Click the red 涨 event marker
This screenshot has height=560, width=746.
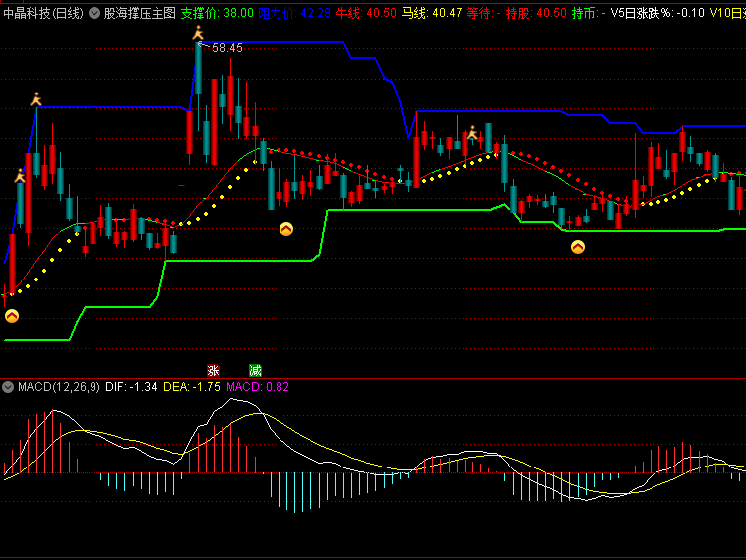tap(213, 370)
